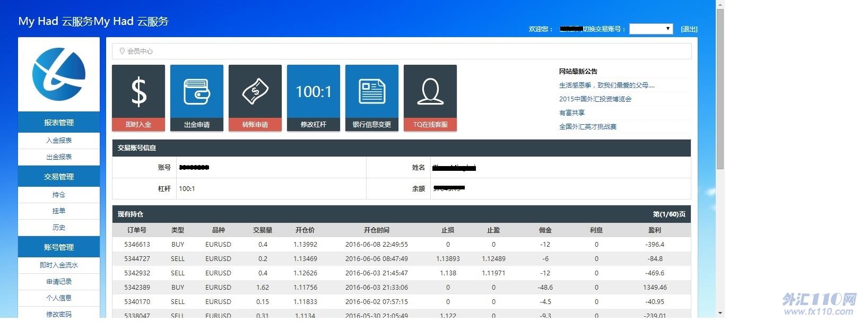This screenshot has width=868, height=321.
Task: Click the 退出 logout link
Action: (689, 29)
